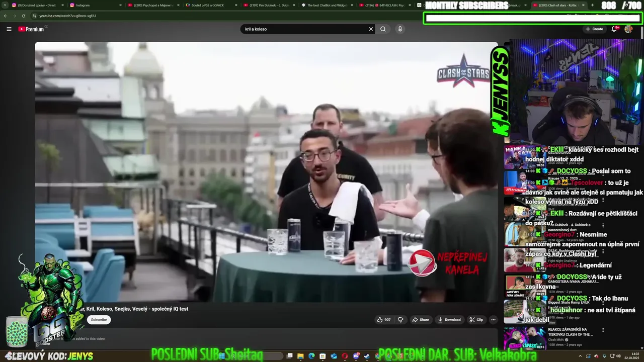The image size is (644, 362).
Task: Open options for 'REAKCE ZÁPASNÍKŮ' video
Action: point(603,330)
